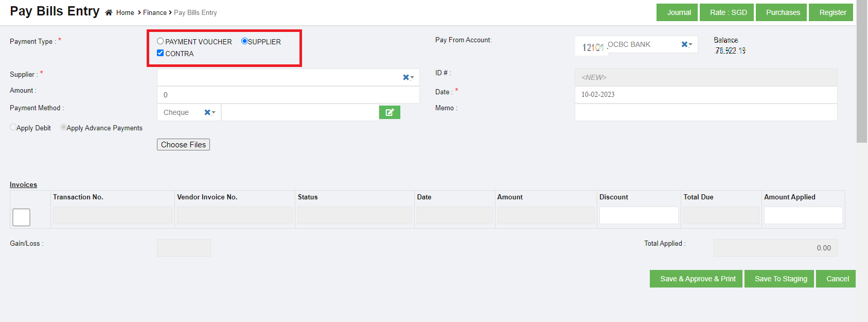
Task: Expand the Payment Method dropdown
Action: tap(214, 113)
